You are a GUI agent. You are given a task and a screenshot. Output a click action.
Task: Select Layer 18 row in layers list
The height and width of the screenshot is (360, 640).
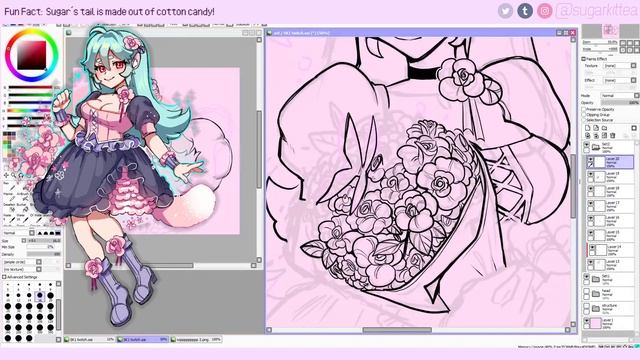click(x=610, y=191)
